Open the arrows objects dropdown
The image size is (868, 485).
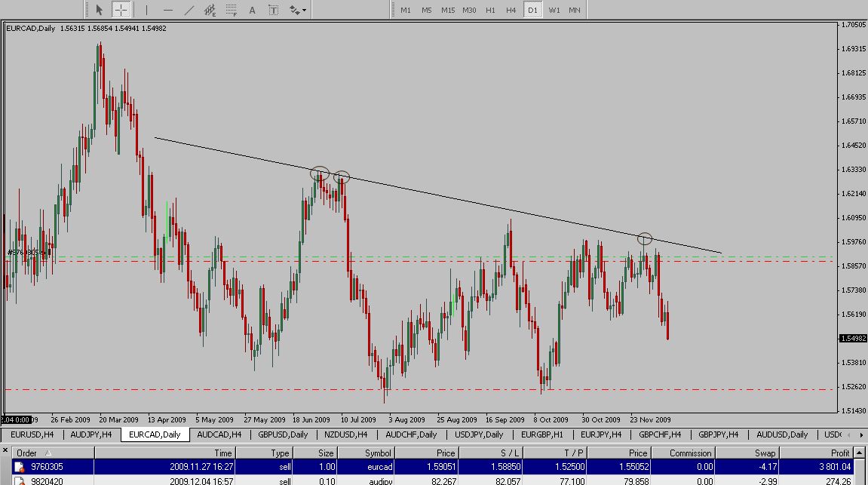pos(297,11)
